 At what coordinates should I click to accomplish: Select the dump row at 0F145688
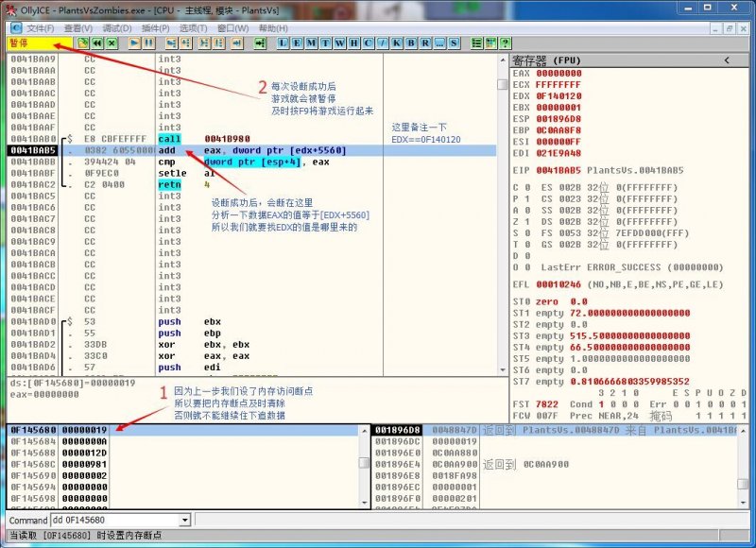click(183, 454)
